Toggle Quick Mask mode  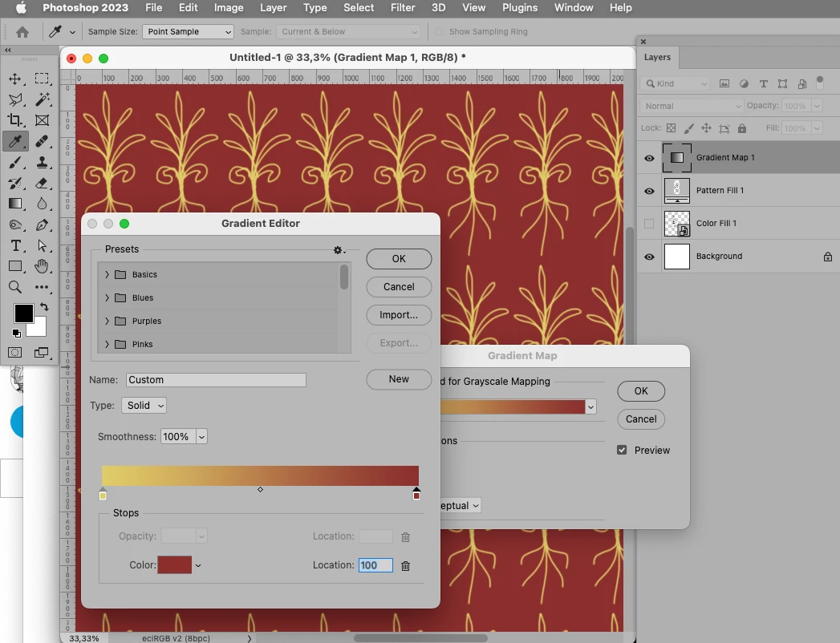pos(15,352)
